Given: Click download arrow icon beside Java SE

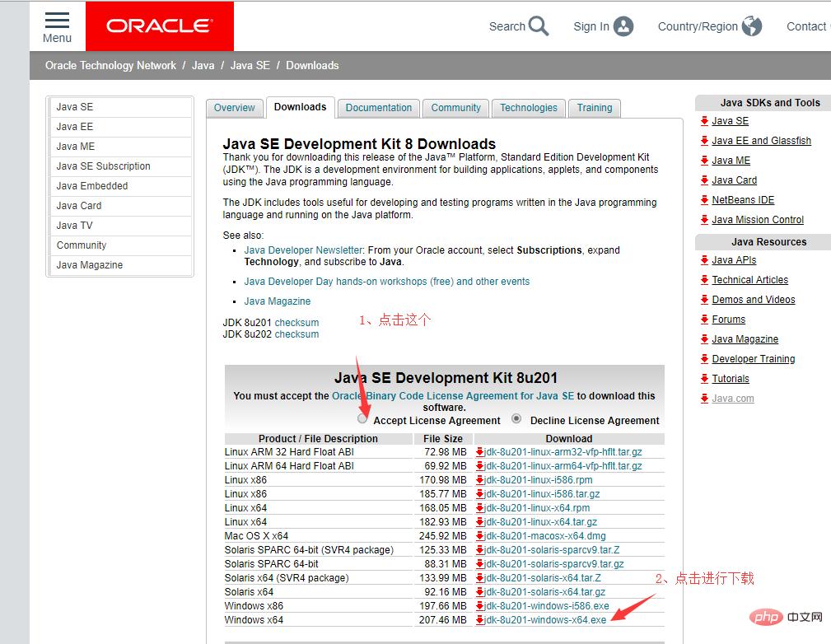Looking at the screenshot, I should click(704, 121).
